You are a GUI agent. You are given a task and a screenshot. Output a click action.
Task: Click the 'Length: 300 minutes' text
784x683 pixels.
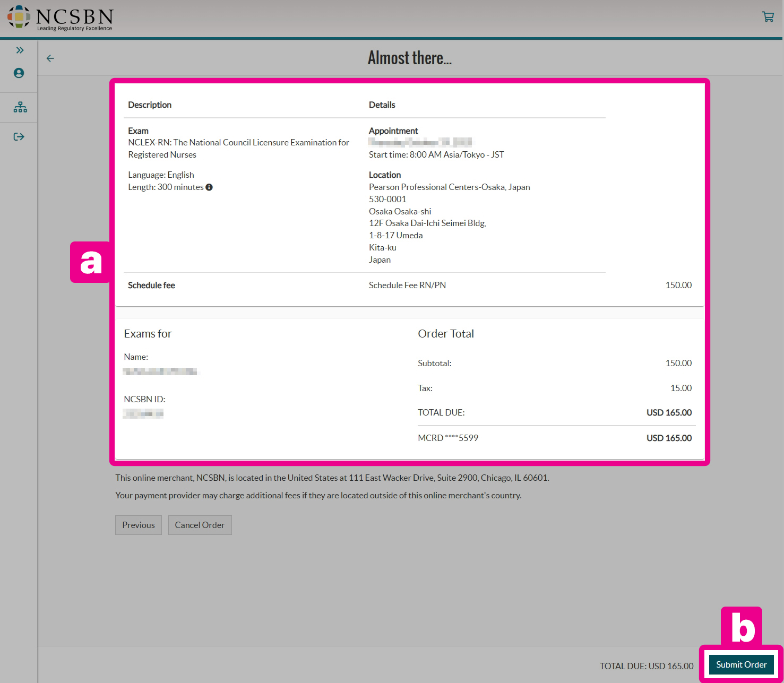(x=166, y=187)
